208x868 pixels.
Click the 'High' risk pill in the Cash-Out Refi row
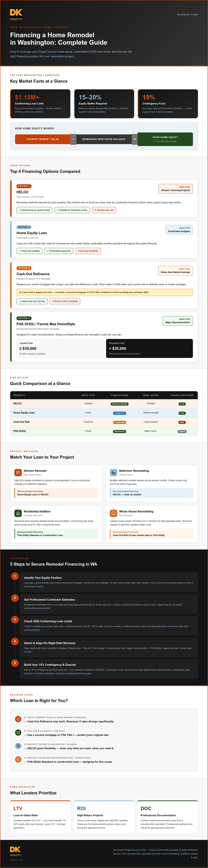pyautogui.click(x=182, y=422)
